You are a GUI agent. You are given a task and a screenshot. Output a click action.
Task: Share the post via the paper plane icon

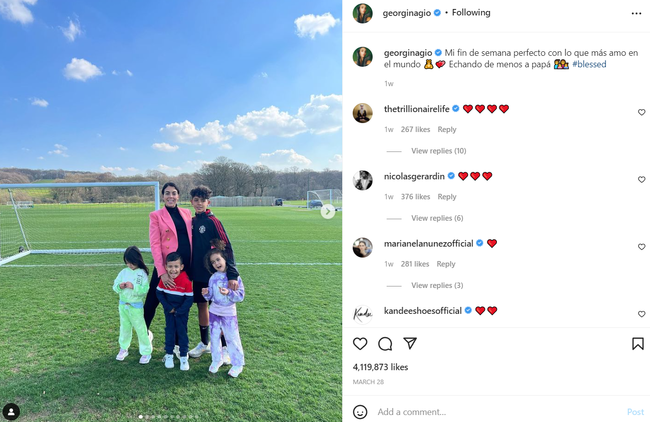[x=410, y=343]
